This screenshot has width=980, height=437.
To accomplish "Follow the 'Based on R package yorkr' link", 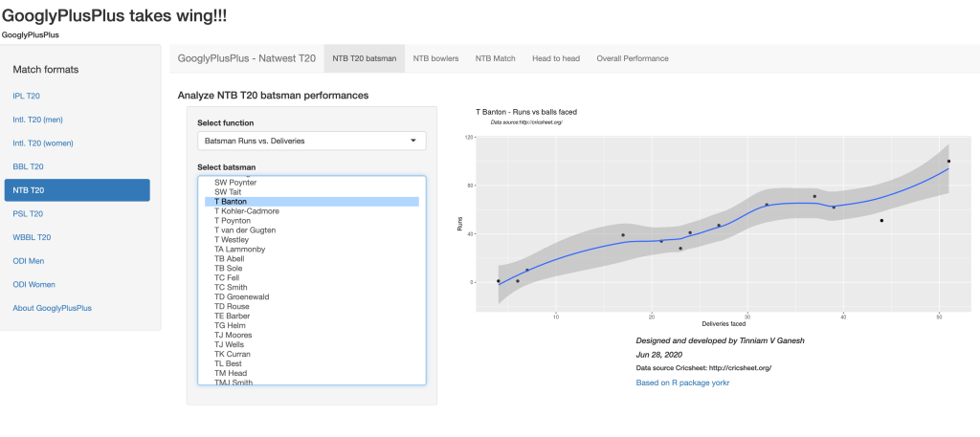I will 682,382.
